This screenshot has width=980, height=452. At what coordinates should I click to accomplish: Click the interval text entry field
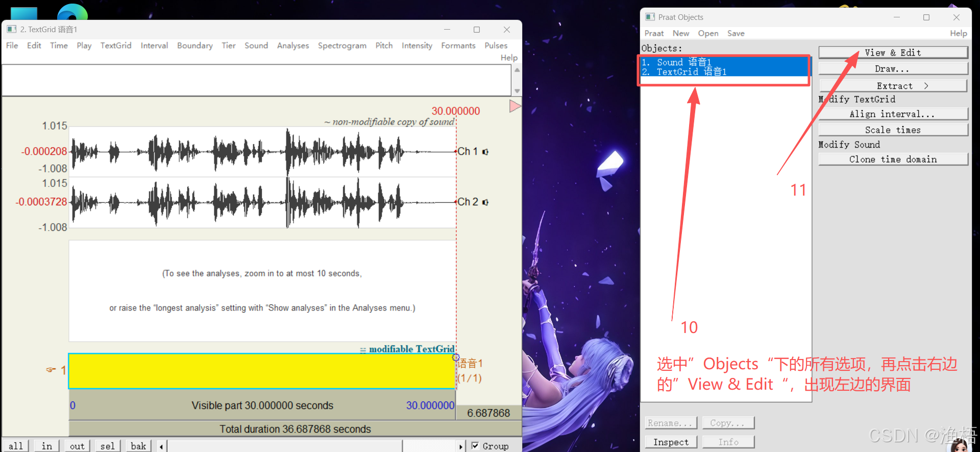pyautogui.click(x=256, y=80)
